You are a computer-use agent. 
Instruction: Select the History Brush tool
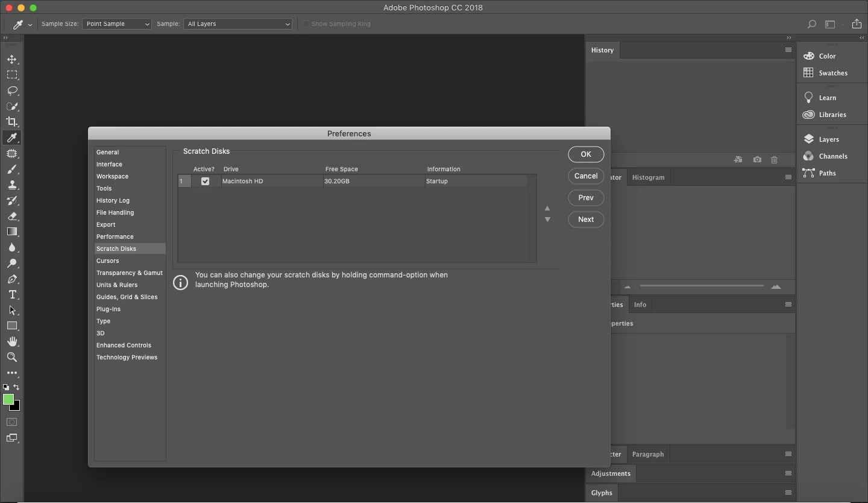pyautogui.click(x=12, y=200)
